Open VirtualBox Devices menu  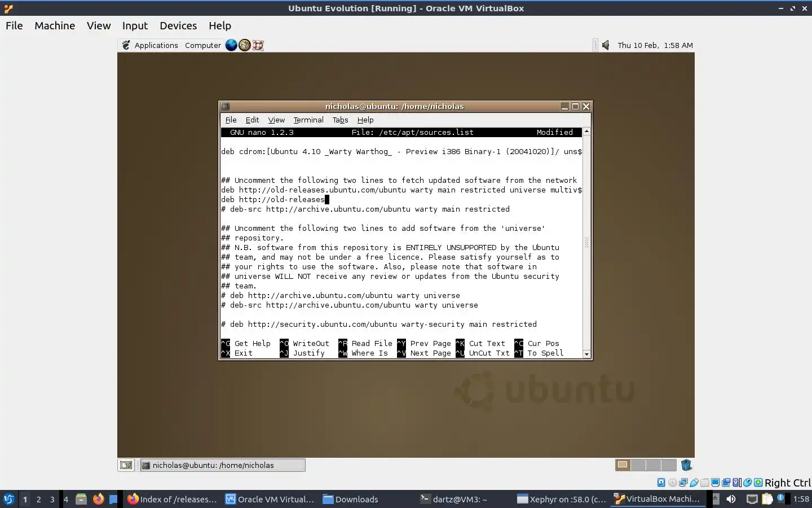[178, 25]
